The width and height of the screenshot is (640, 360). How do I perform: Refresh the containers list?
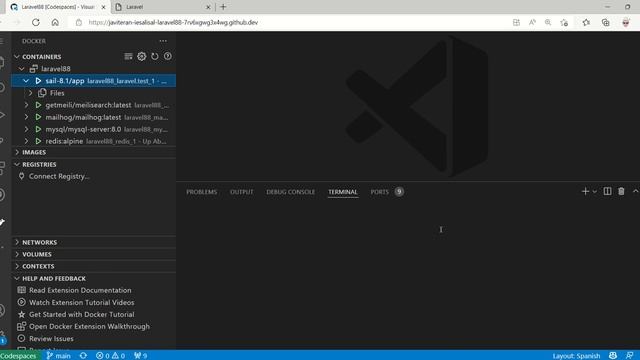(x=155, y=56)
